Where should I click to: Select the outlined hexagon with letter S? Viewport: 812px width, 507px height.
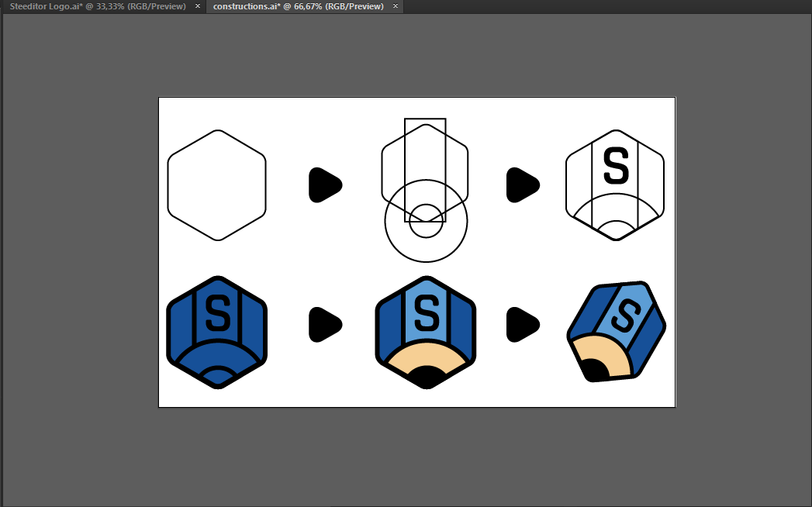pyautogui.click(x=615, y=185)
